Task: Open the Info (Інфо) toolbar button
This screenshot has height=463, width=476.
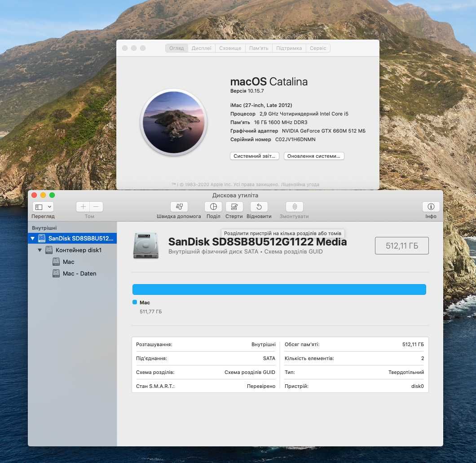Action: pos(431,207)
